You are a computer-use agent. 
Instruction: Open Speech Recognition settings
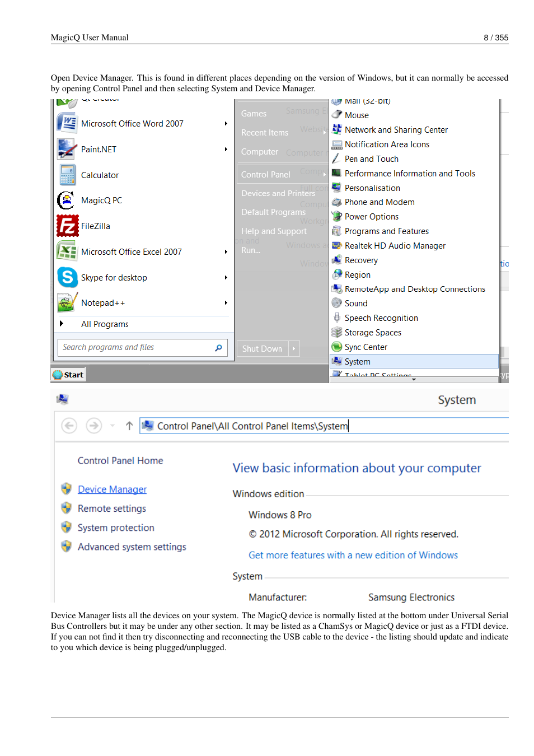381,318
